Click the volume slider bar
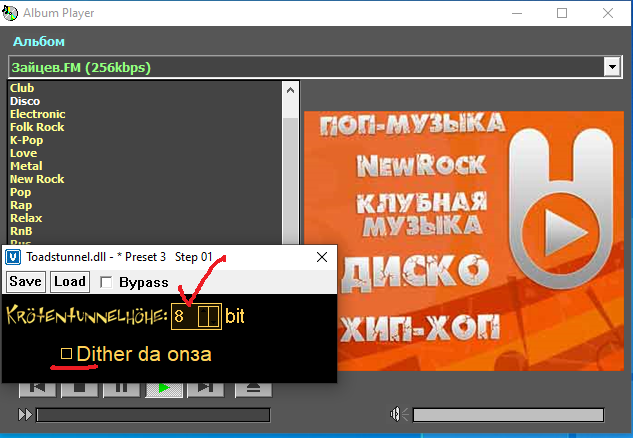The width and height of the screenshot is (633, 438). click(x=509, y=415)
